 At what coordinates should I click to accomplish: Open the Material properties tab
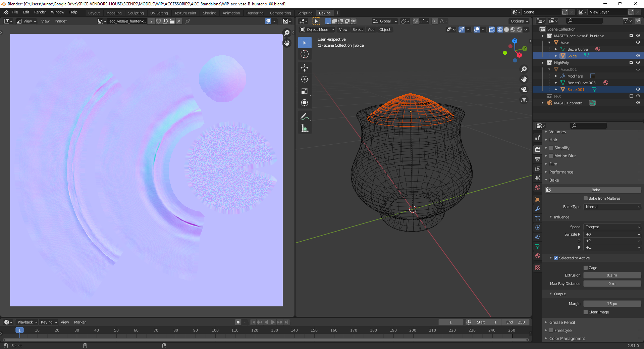coord(538,256)
